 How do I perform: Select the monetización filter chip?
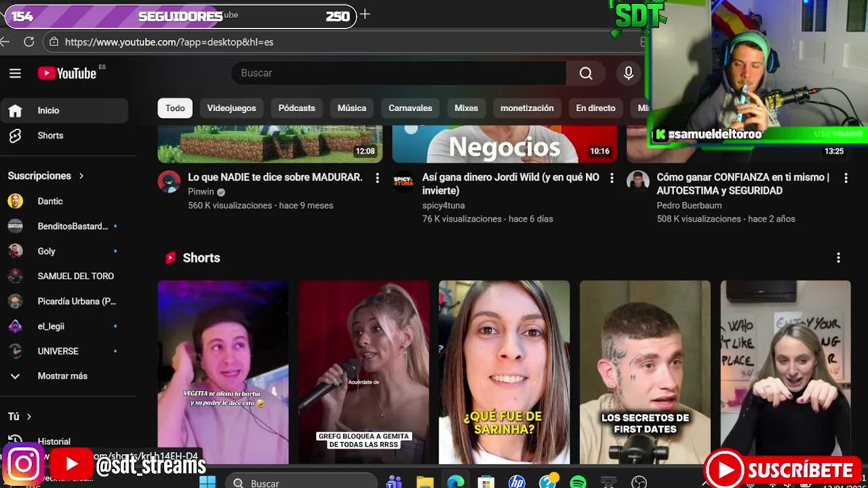527,108
